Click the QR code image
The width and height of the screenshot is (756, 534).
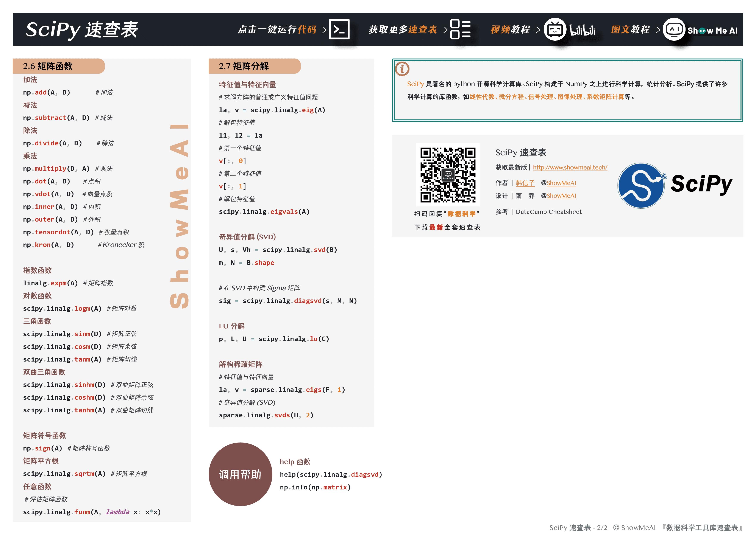448,175
